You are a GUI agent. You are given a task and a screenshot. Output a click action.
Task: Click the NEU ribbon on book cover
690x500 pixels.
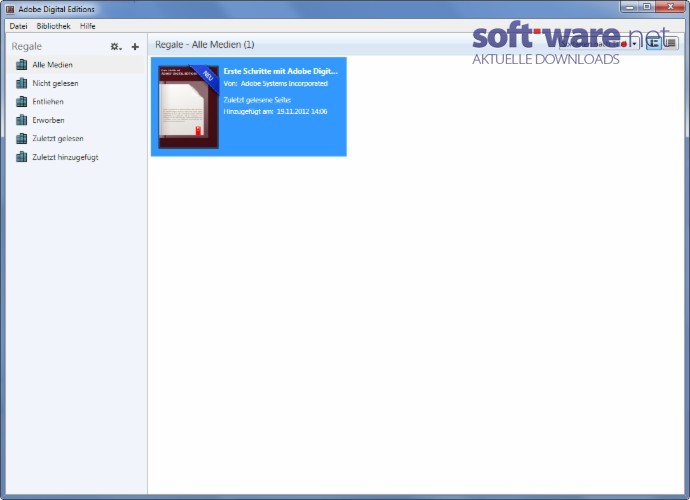tap(206, 77)
